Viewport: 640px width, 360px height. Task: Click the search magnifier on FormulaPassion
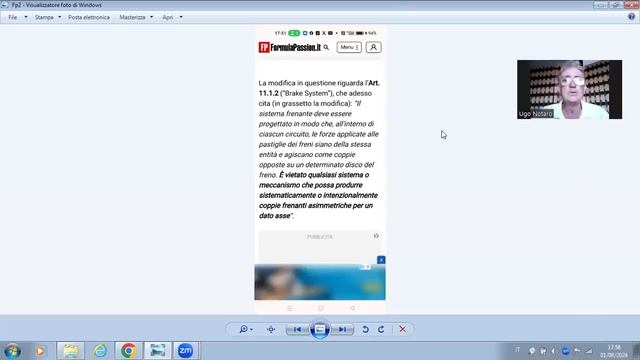tap(326, 47)
